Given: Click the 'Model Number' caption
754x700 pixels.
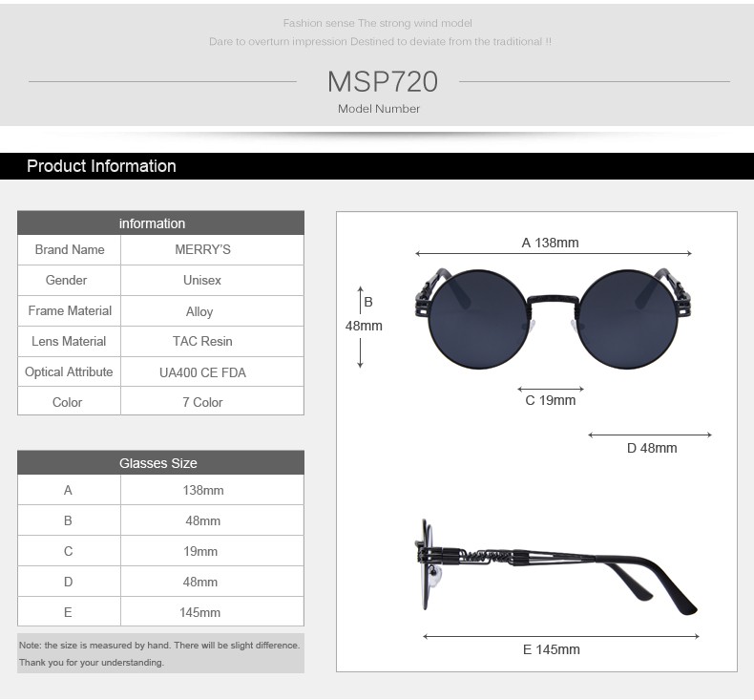Looking at the screenshot, I should point(379,109).
